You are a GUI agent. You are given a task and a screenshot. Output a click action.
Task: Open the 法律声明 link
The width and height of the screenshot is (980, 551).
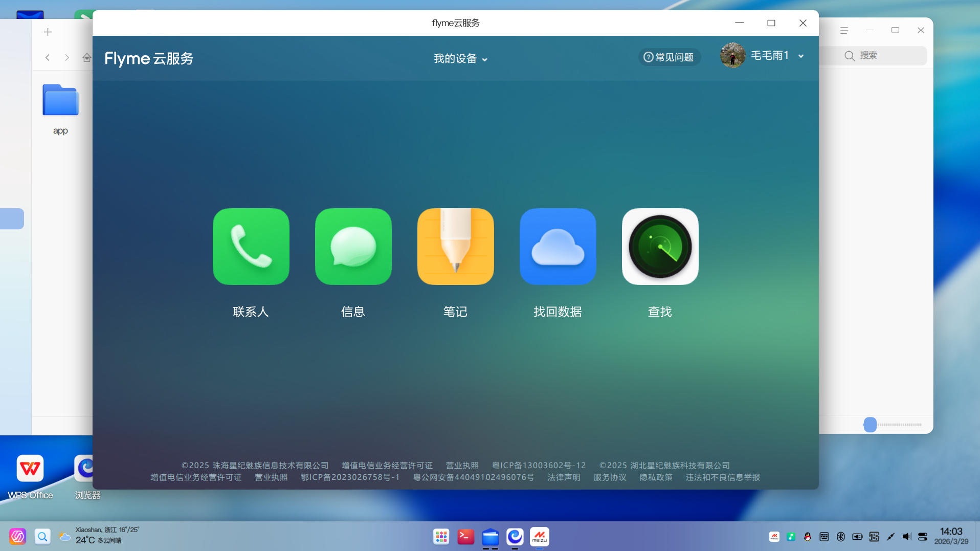[564, 477]
